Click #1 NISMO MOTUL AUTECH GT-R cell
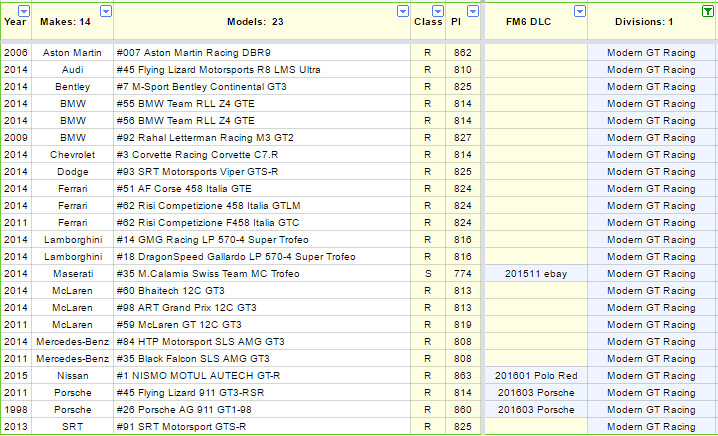The width and height of the screenshot is (718, 436). [262, 376]
